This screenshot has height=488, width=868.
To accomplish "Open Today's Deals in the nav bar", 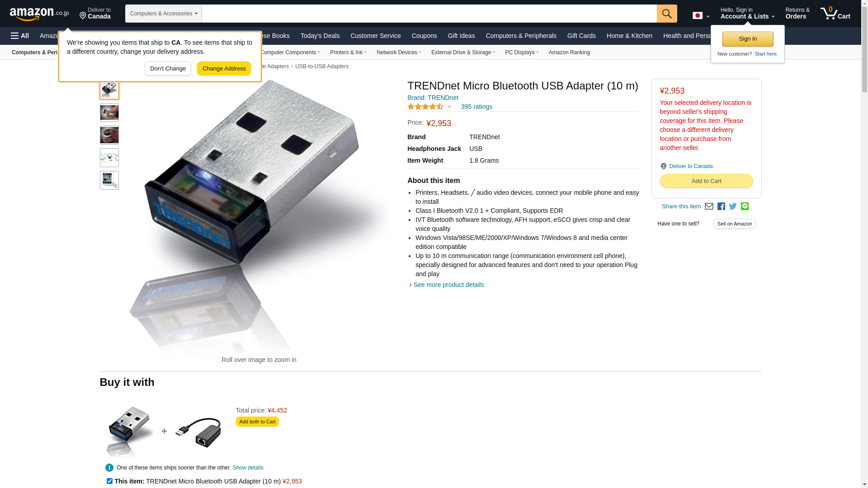I will (320, 36).
